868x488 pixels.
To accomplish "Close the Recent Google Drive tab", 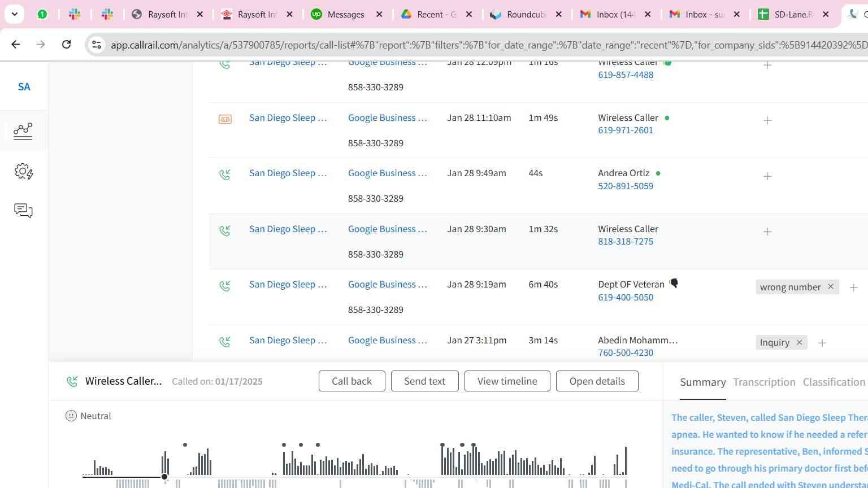I will coord(468,15).
